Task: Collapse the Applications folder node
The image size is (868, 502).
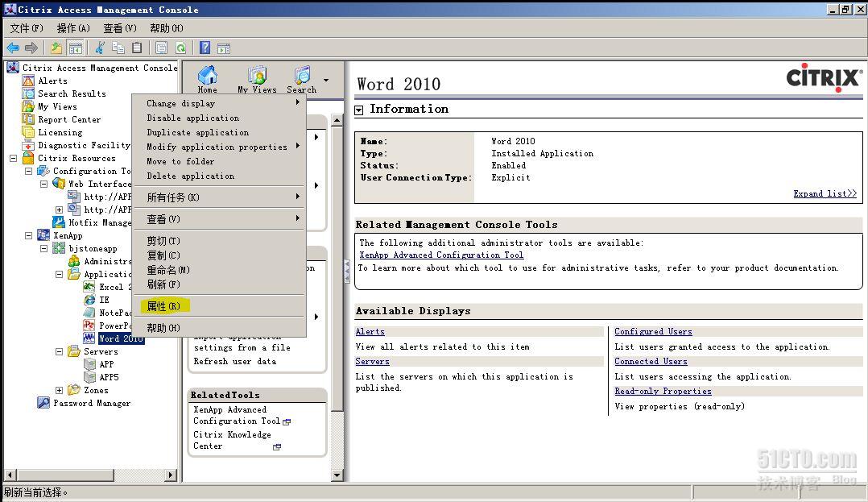Action: tap(60, 274)
